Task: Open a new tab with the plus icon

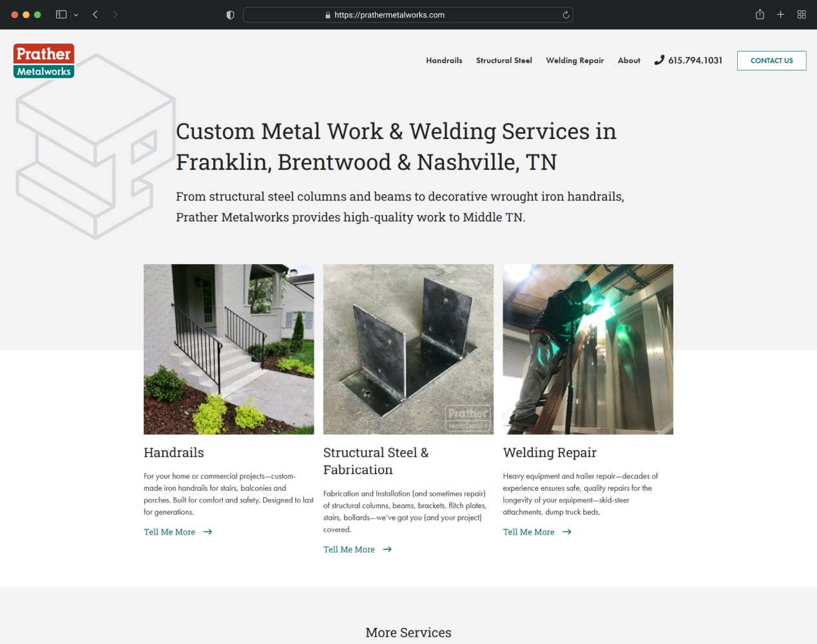Action: 780,14
